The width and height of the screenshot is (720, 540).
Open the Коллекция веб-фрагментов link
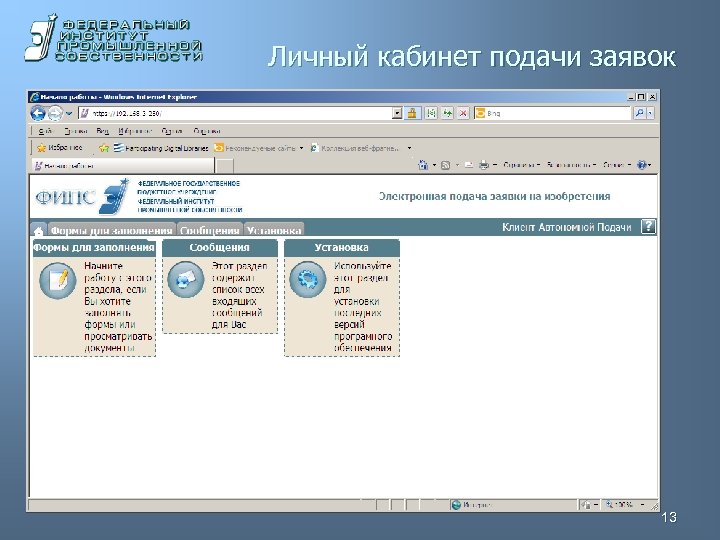coord(355,148)
